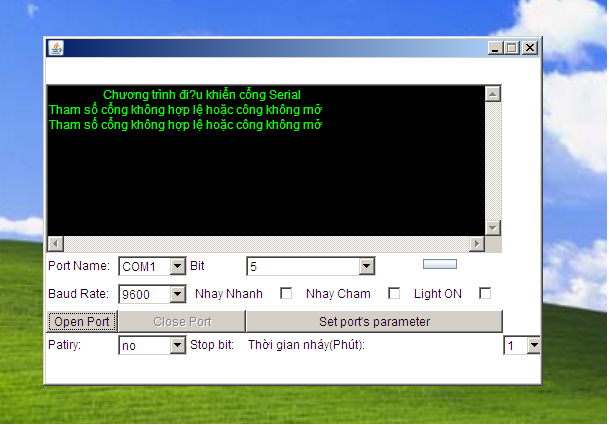
Task: Click the horizontal scrollbar track of console
Action: (x=266, y=244)
